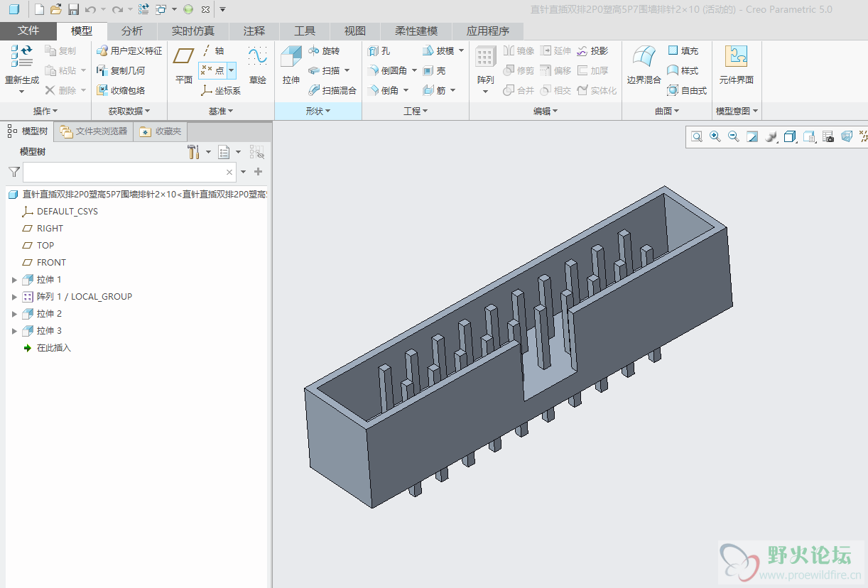
Task: Open the 文件夹浏览器 panel tab
Action: point(94,131)
